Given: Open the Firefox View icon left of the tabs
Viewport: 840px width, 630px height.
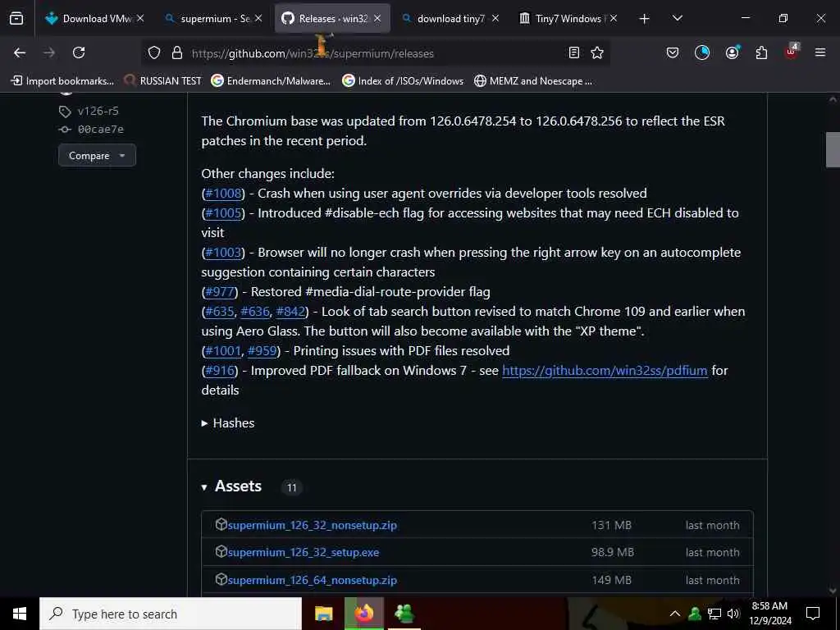Looking at the screenshot, I should coord(16,19).
